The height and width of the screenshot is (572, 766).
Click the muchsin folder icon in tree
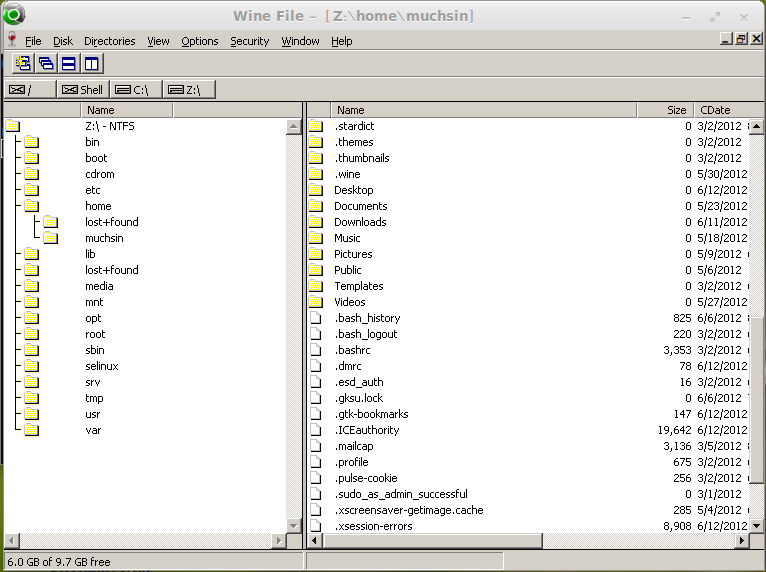pos(50,238)
